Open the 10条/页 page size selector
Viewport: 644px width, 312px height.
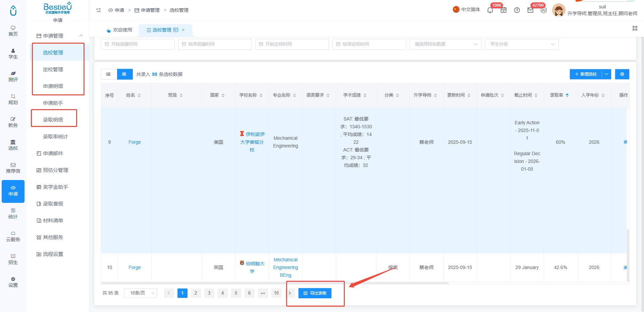pyautogui.click(x=140, y=293)
